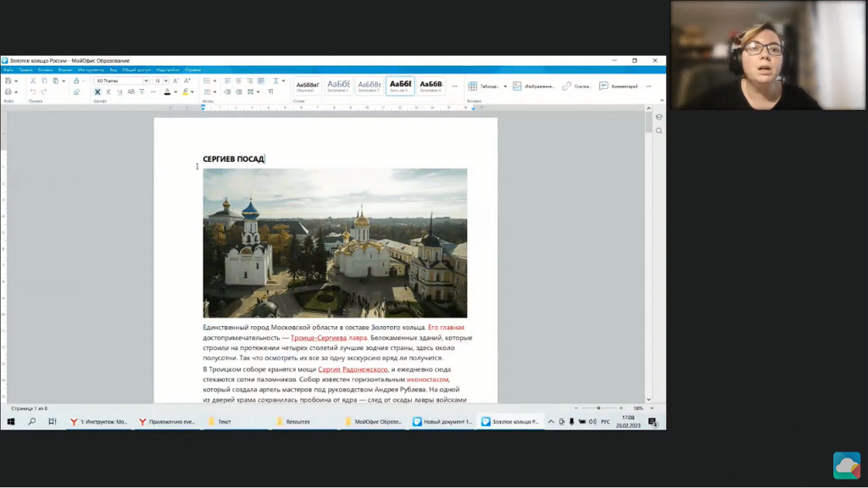Open the line spacing dropdown
Image resolution: width=868 pixels, height=488 pixels.
pyautogui.click(x=283, y=81)
